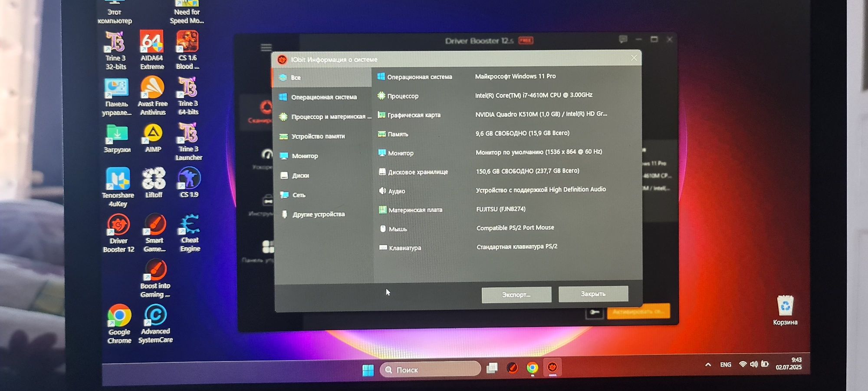The image size is (868, 391).
Task: Open Need for Speed Mo... shortcut
Action: [187, 12]
